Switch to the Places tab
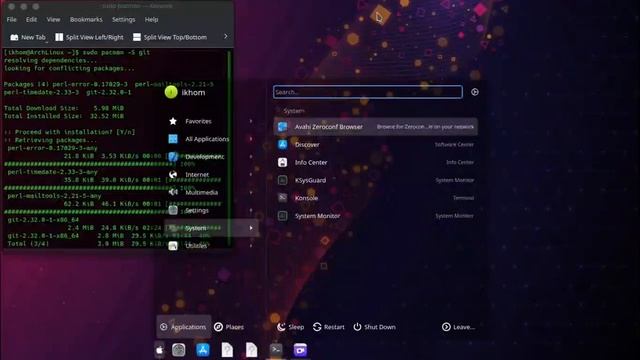 [229, 327]
